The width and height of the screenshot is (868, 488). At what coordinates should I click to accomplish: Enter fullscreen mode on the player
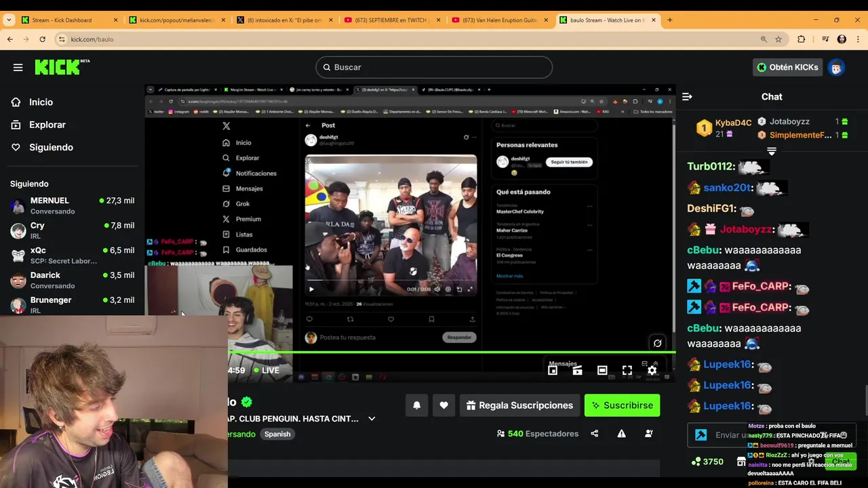(x=627, y=370)
